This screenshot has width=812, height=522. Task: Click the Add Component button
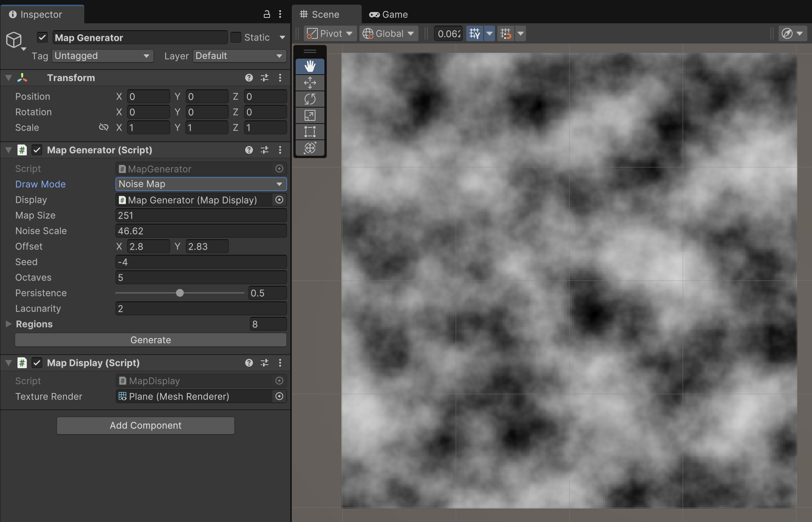145,425
